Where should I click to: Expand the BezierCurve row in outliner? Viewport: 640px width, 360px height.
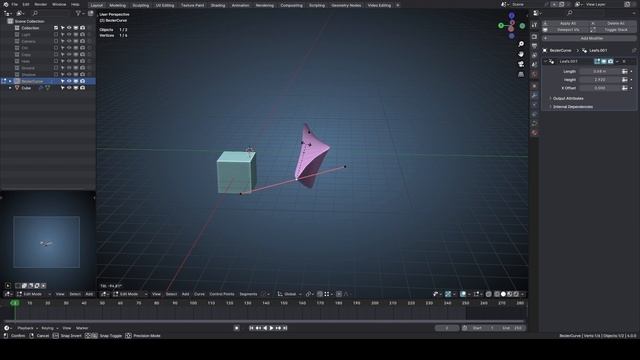10,81
